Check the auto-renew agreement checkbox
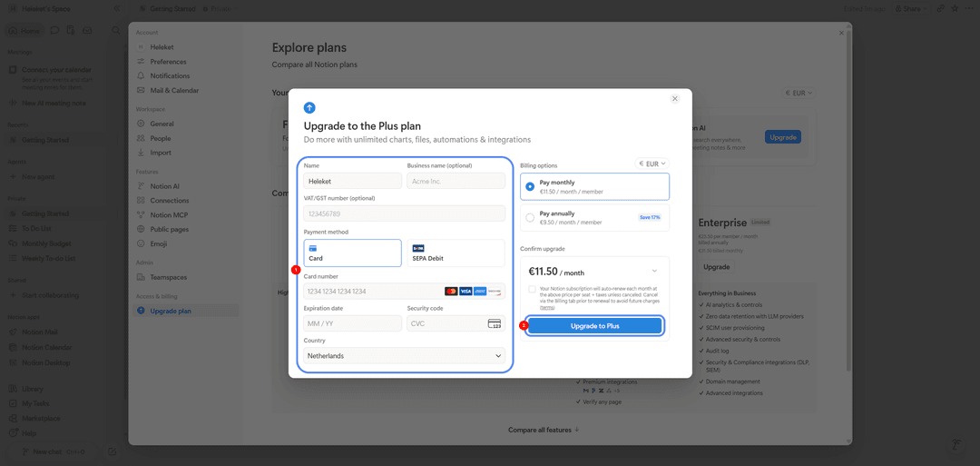Screen dimensions: 980x466 (532, 289)
